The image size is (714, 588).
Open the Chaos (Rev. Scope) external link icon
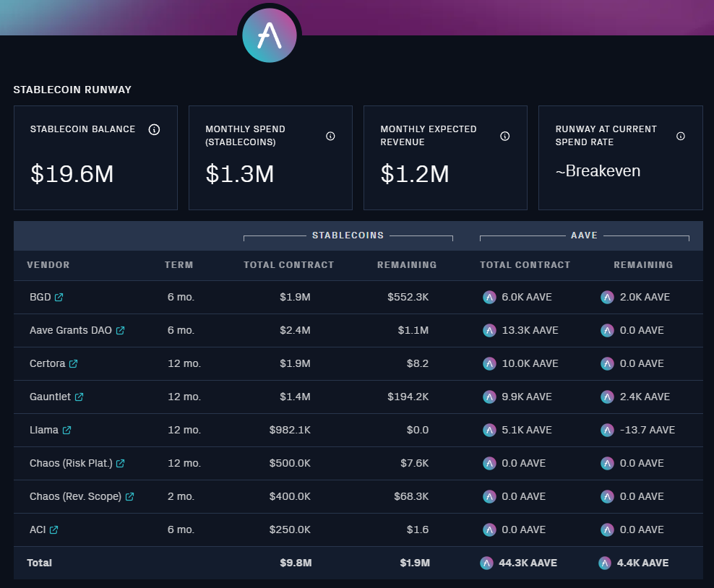tap(130, 496)
